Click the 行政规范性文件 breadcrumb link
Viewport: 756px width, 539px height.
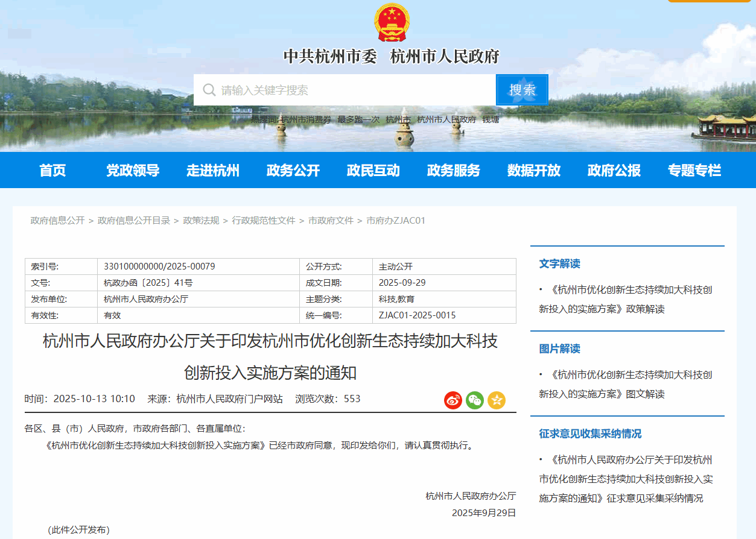click(x=264, y=221)
